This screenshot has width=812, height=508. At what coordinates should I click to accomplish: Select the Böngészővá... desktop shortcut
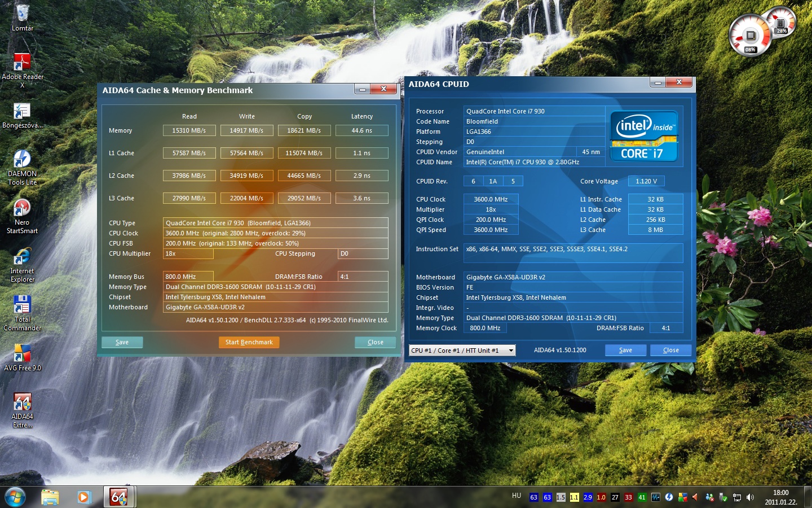[23, 115]
